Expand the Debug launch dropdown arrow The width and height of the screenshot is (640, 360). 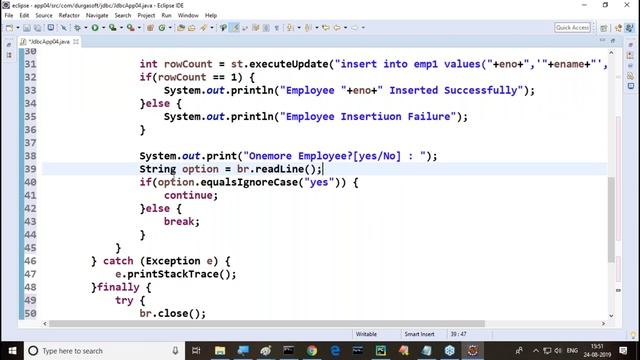click(x=86, y=28)
